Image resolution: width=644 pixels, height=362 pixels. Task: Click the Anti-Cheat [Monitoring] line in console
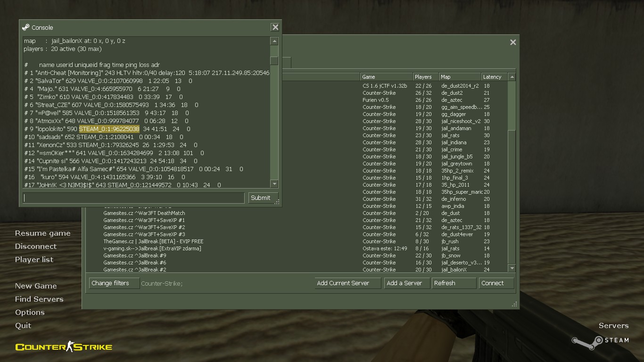[x=147, y=73]
